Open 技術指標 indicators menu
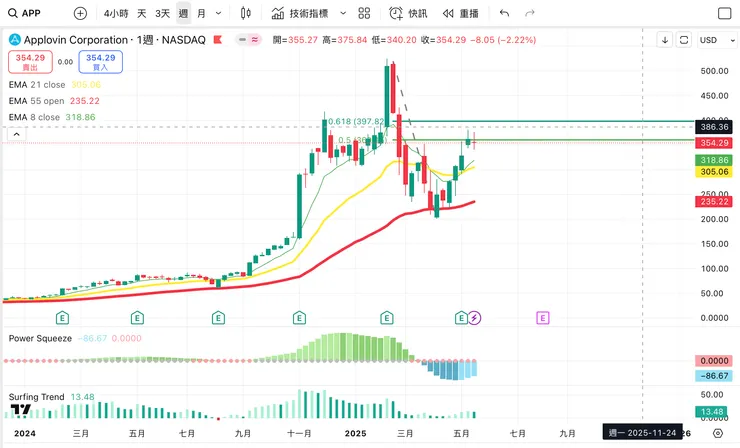 (300, 13)
